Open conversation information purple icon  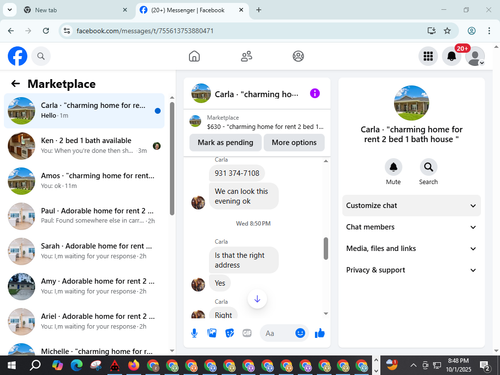coord(315,93)
